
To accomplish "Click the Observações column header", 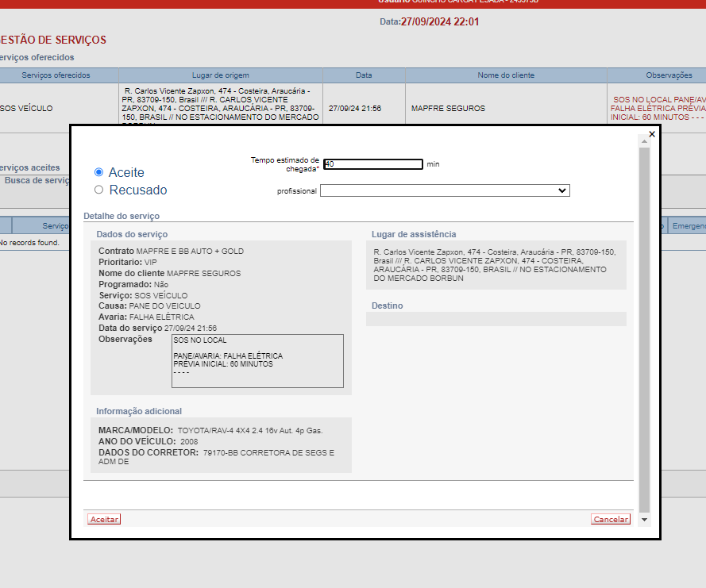I will coord(669,75).
